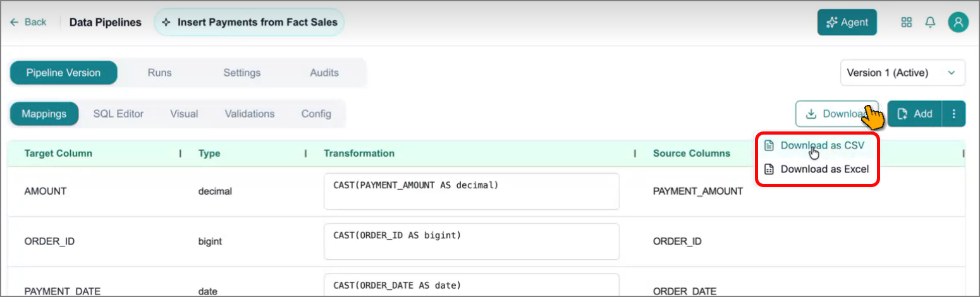Edit the CAST(ORDER_DATE AS date) transformation field
980x297 pixels.
[472, 284]
